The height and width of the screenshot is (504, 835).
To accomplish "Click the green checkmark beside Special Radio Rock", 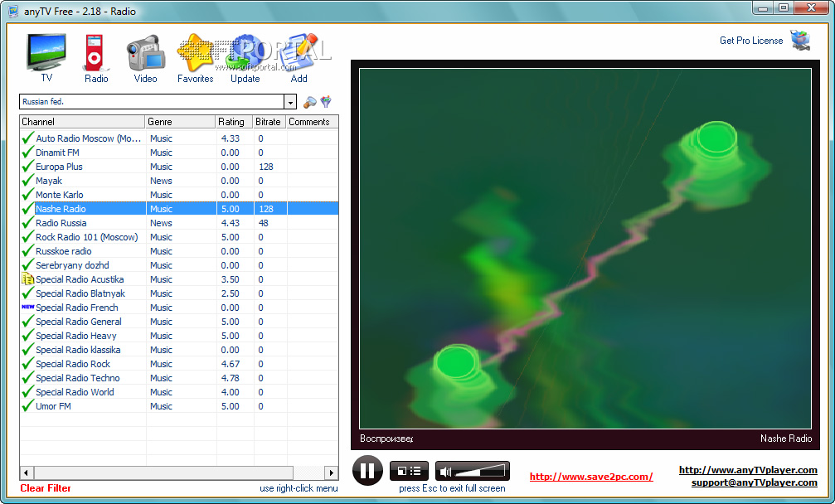I will (x=27, y=364).
